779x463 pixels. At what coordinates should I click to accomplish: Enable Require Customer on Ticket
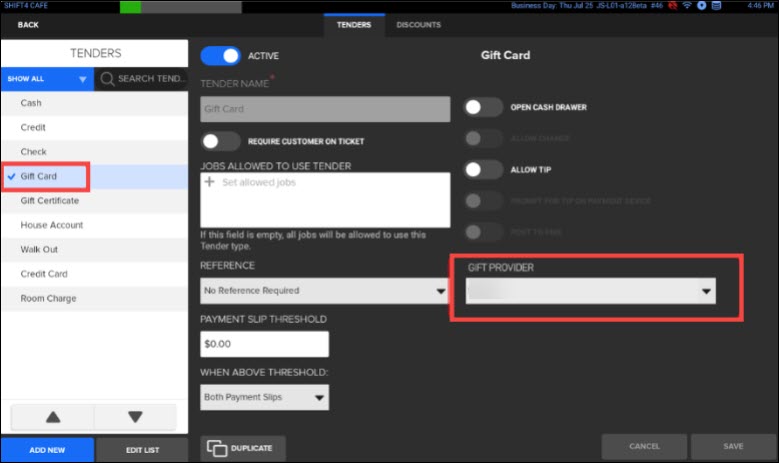220,142
